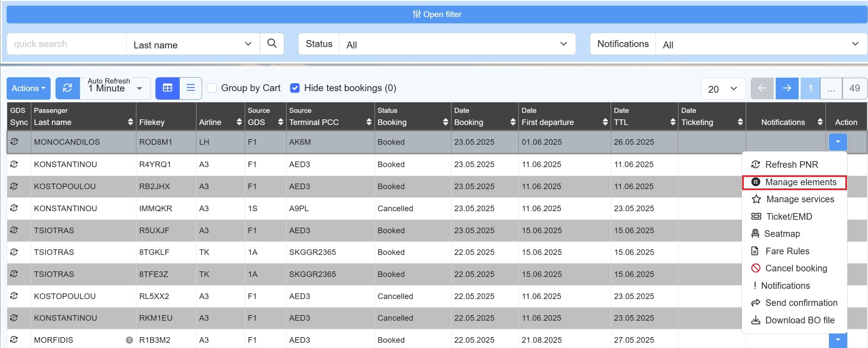The image size is (868, 348).
Task: Choose Cancel booking from menu
Action: pyautogui.click(x=794, y=269)
